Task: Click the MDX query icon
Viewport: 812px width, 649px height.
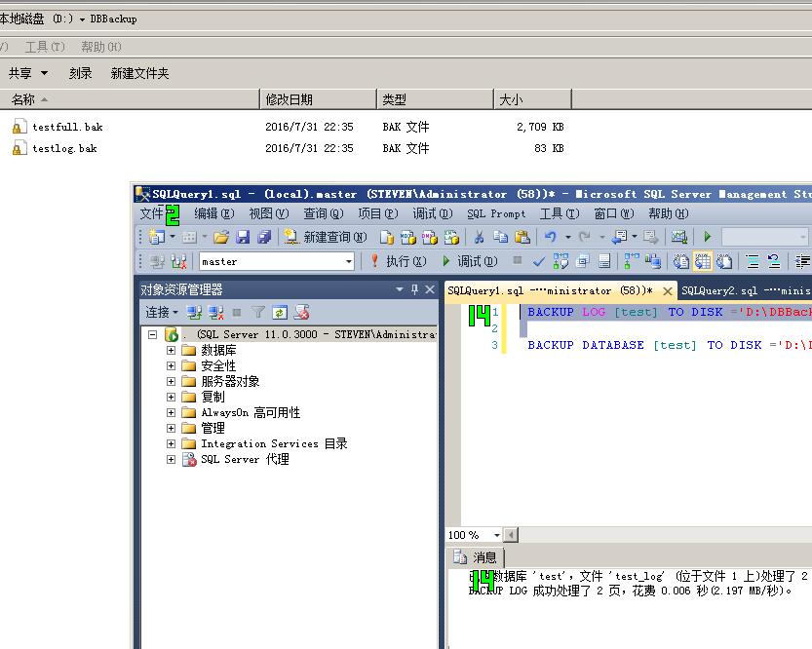Action: point(408,237)
